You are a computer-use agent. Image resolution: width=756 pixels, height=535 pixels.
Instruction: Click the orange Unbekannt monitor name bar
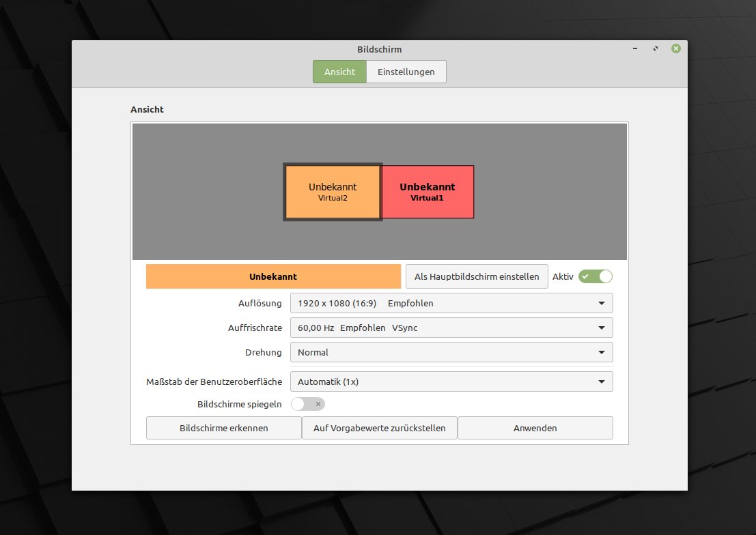pos(273,276)
